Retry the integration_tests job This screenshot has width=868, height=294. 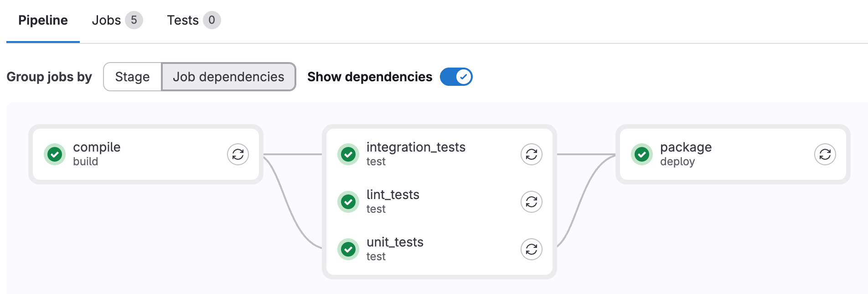coord(531,155)
